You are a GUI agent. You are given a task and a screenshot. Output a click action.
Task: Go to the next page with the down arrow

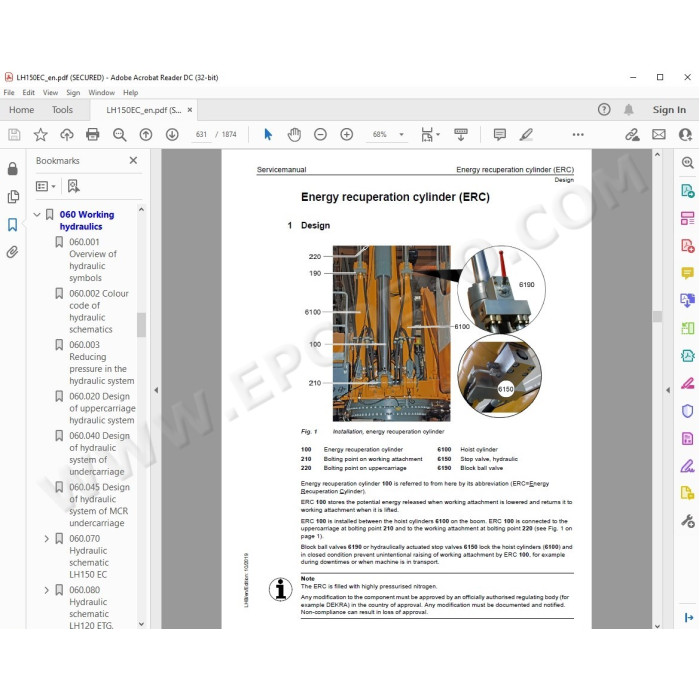pos(172,134)
